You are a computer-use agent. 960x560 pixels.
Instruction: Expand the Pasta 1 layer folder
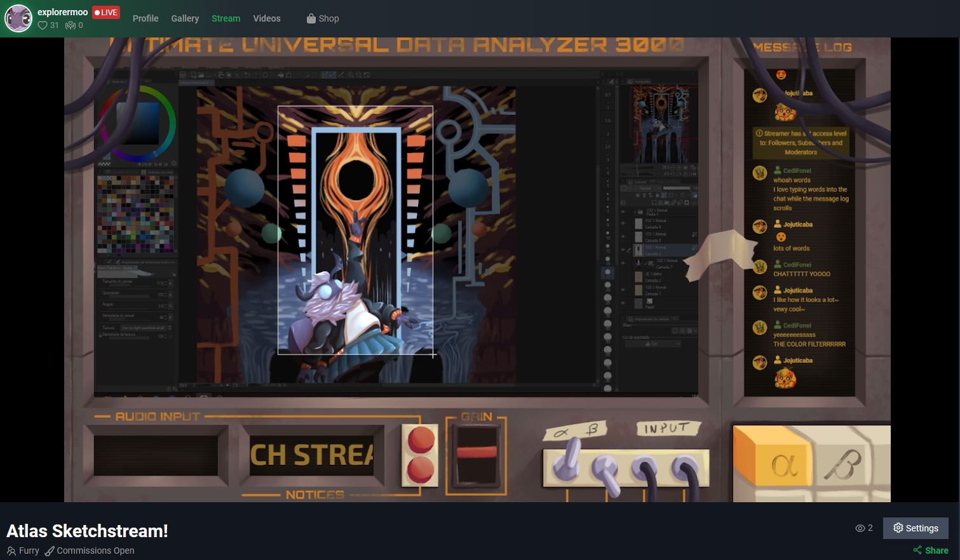634,212
